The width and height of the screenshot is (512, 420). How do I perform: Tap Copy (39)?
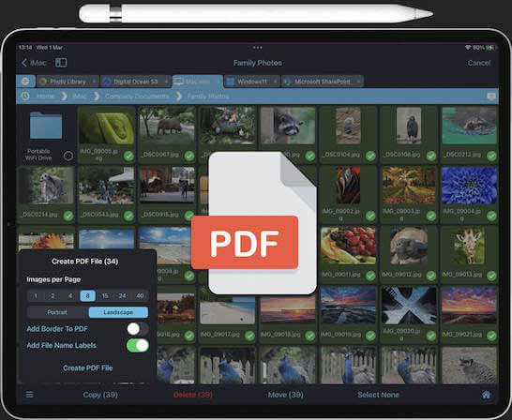[100, 395]
